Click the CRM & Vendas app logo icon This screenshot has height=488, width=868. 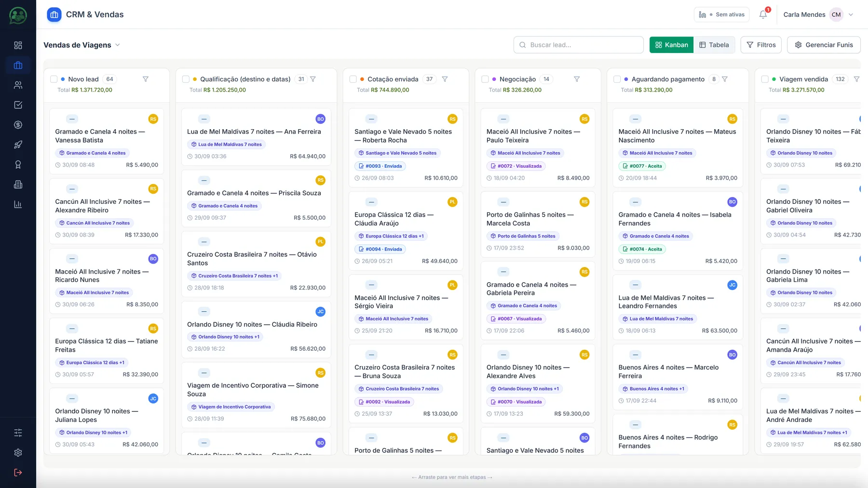[x=54, y=14]
